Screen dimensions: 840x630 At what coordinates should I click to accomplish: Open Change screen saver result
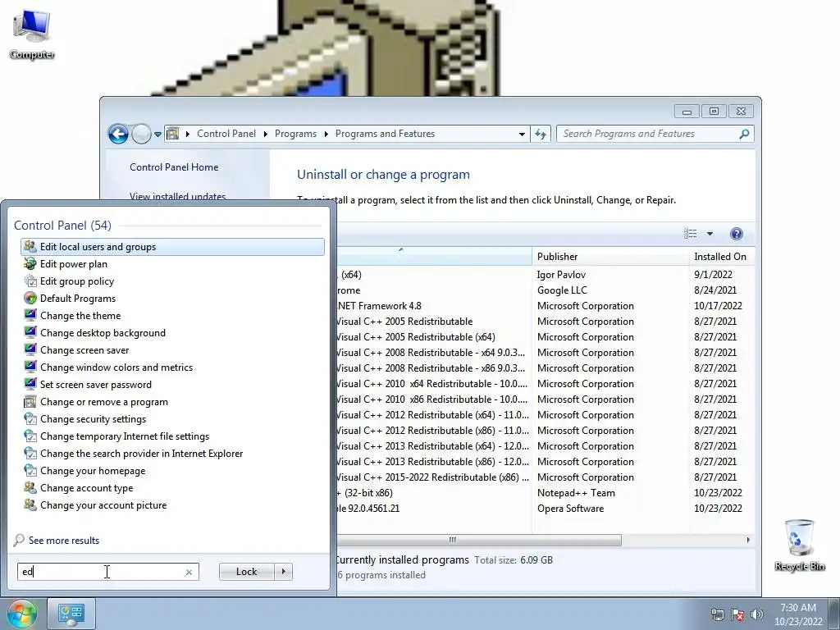[172, 350]
